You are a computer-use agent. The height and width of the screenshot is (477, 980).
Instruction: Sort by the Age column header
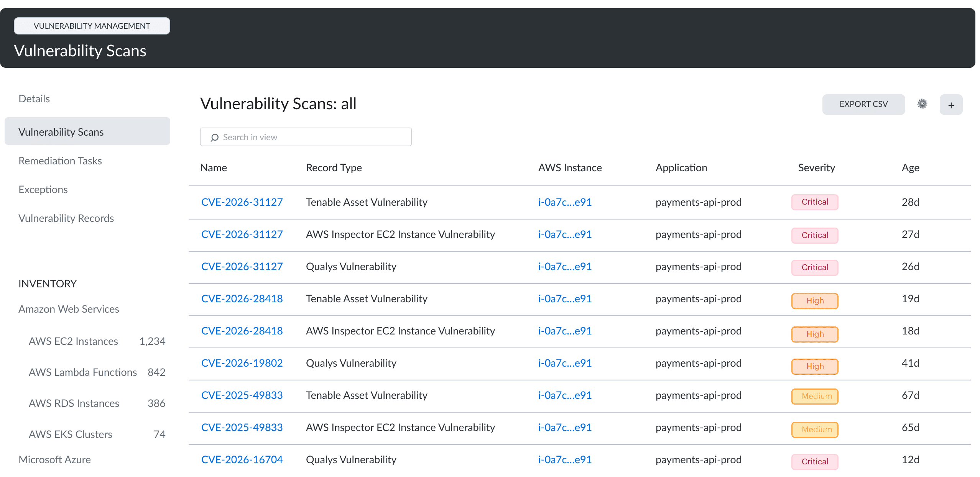point(910,168)
